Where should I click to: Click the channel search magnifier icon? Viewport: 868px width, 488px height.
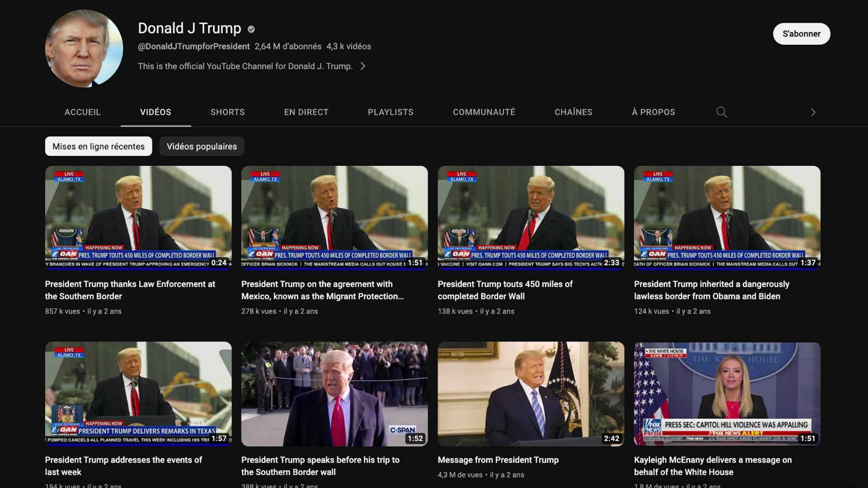tap(722, 112)
